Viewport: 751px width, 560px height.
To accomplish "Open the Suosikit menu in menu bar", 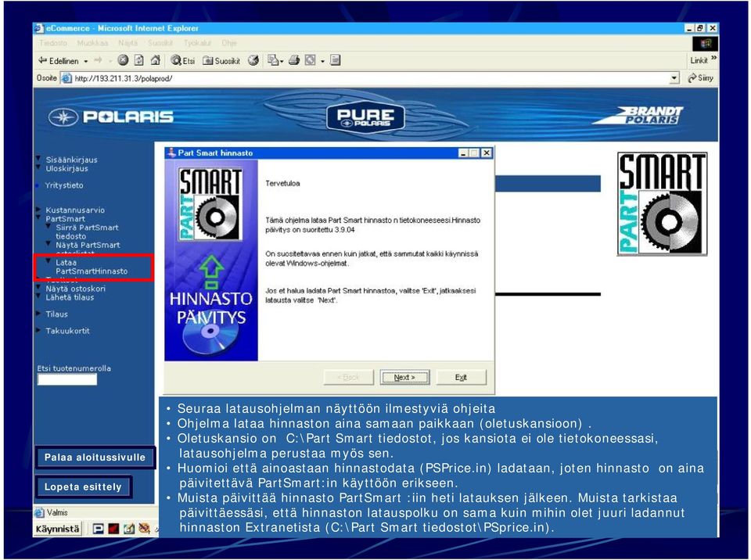I will [x=160, y=43].
